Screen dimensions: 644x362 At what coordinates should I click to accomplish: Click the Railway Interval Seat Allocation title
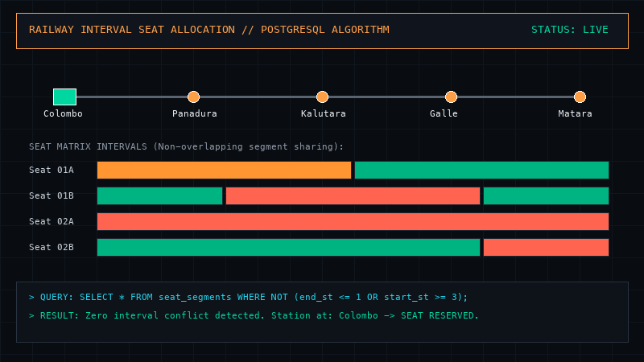click(x=209, y=30)
